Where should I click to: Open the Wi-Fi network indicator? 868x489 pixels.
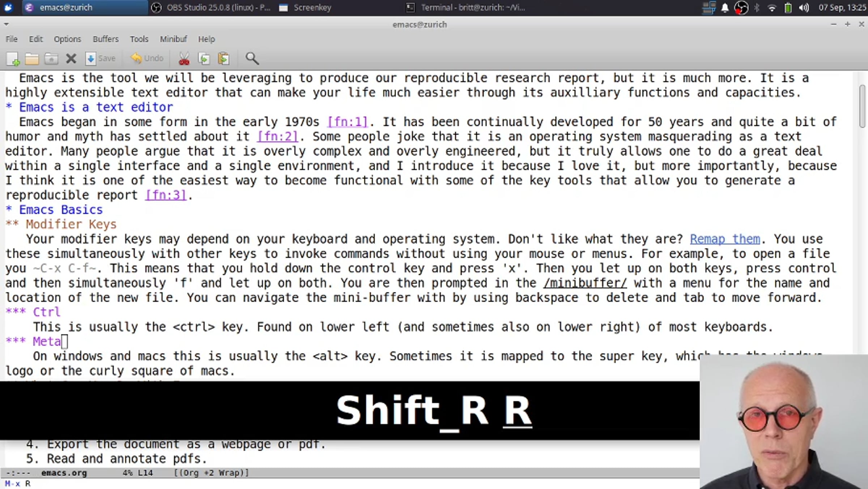pyautogui.click(x=772, y=8)
